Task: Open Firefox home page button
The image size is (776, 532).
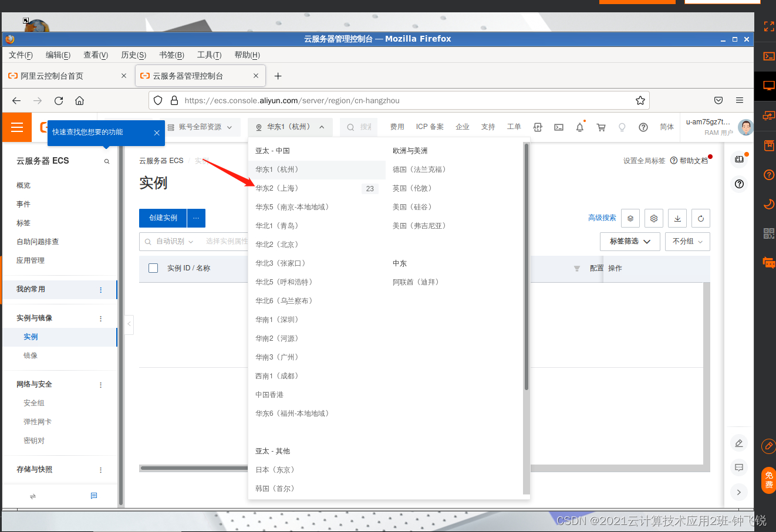Action: [80, 100]
